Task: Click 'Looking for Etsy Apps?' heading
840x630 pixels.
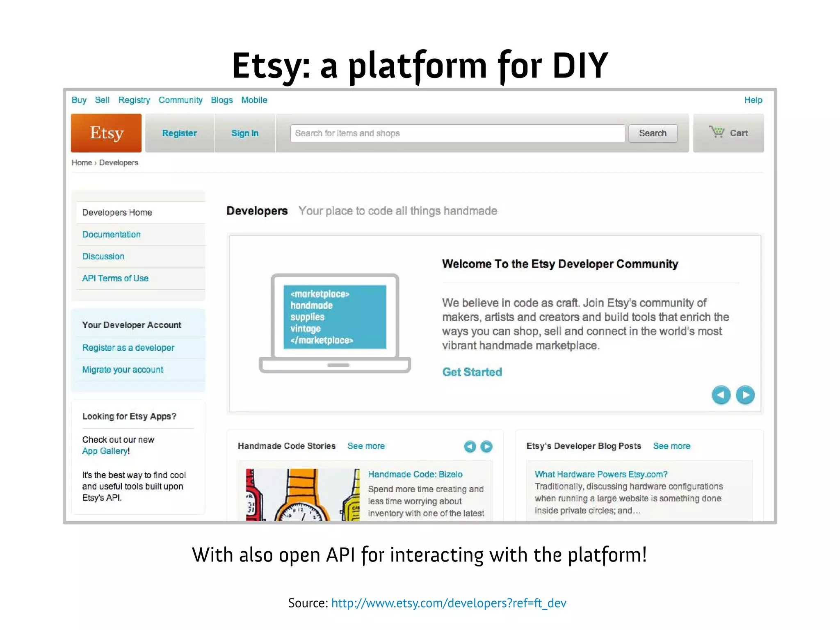Action: pos(129,416)
